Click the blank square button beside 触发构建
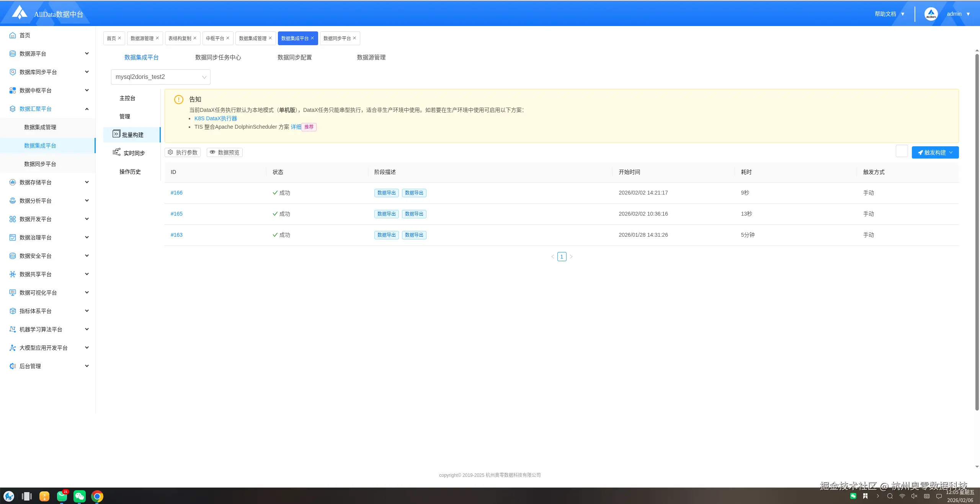The height and width of the screenshot is (504, 980). 902,151
